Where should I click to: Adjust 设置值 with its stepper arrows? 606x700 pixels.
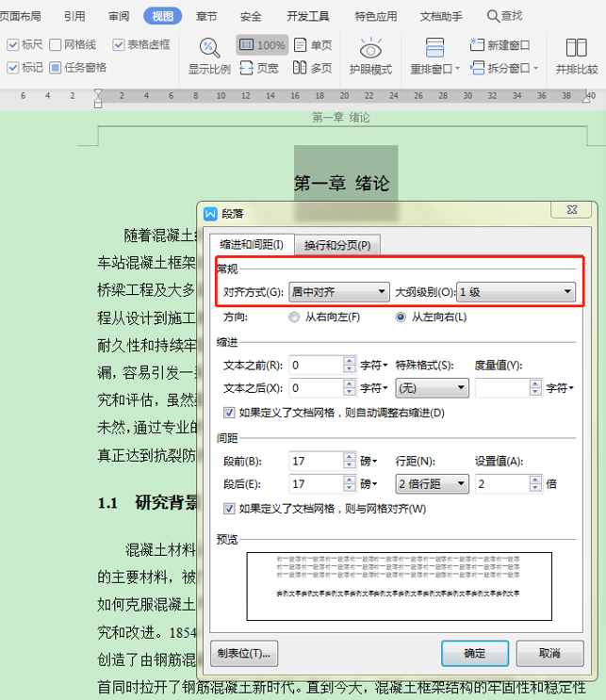tap(535, 484)
